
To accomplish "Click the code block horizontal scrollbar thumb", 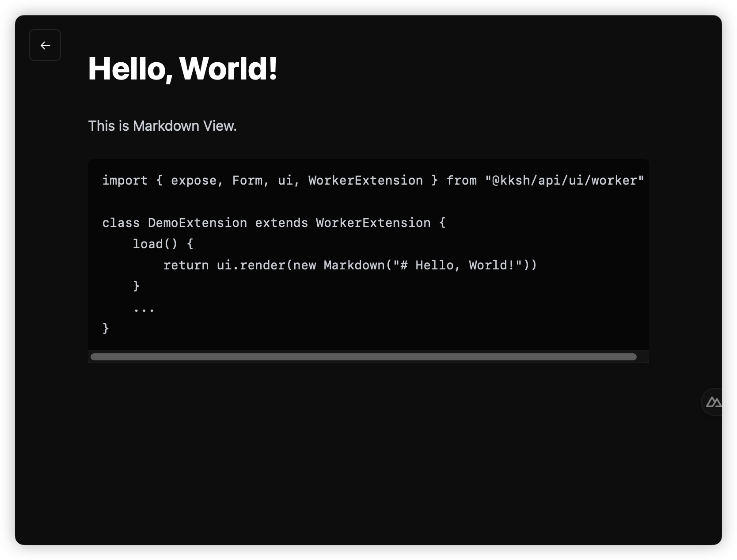I will (x=363, y=357).
